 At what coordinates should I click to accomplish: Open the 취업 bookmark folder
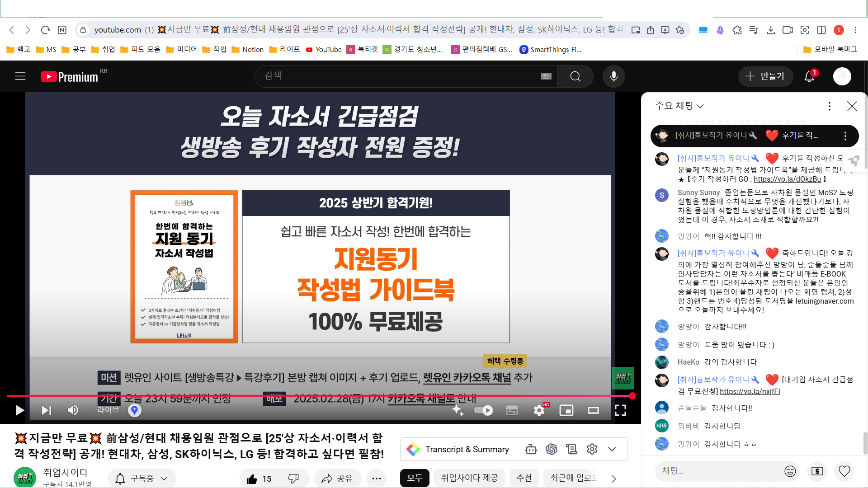(103, 49)
